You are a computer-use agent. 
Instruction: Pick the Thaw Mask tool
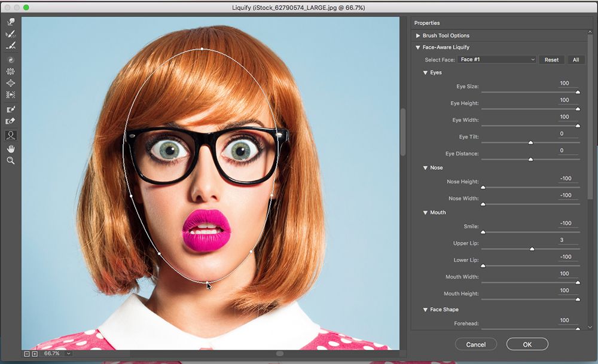coord(10,120)
